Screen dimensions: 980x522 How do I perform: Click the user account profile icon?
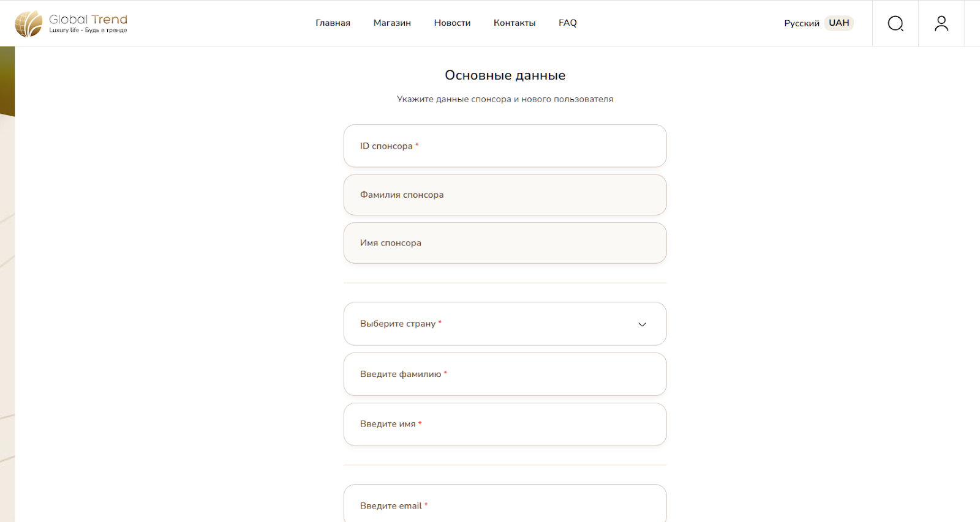pyautogui.click(x=941, y=23)
